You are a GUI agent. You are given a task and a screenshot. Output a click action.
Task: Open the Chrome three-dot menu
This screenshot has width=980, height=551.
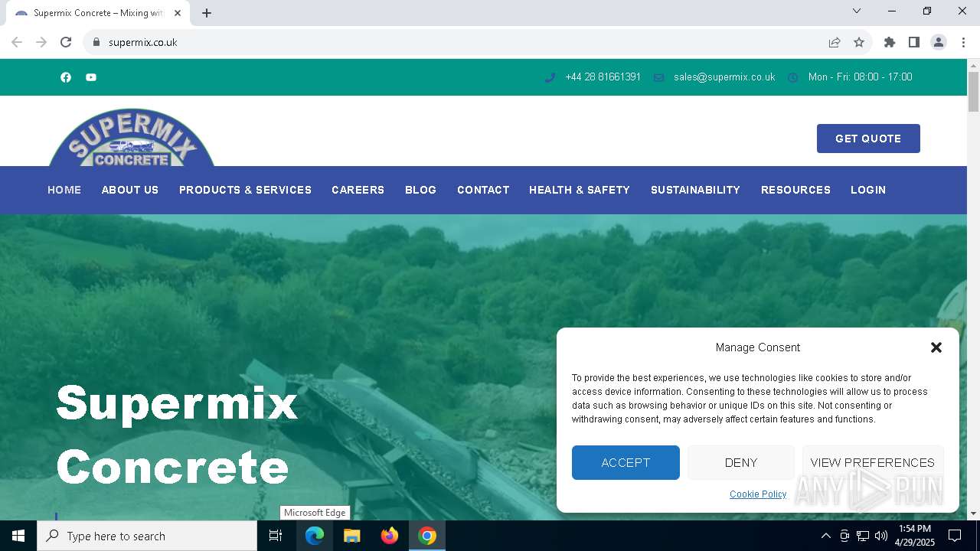click(x=963, y=42)
